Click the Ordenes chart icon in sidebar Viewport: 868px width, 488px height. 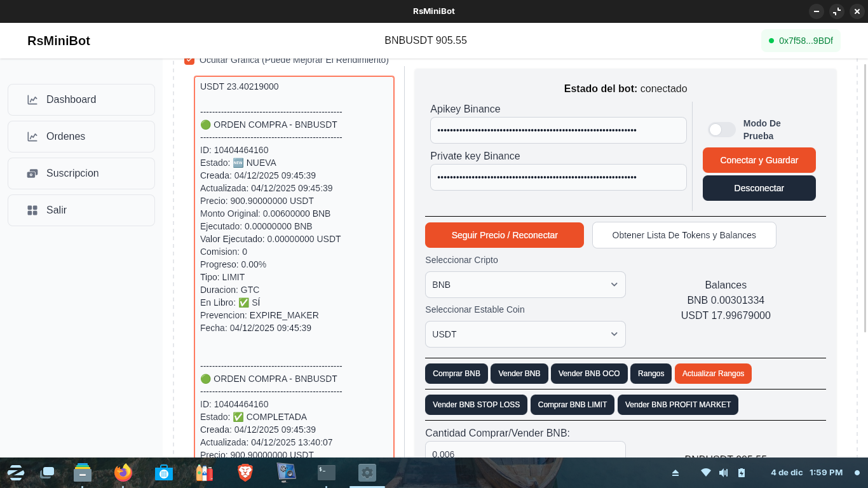click(32, 137)
